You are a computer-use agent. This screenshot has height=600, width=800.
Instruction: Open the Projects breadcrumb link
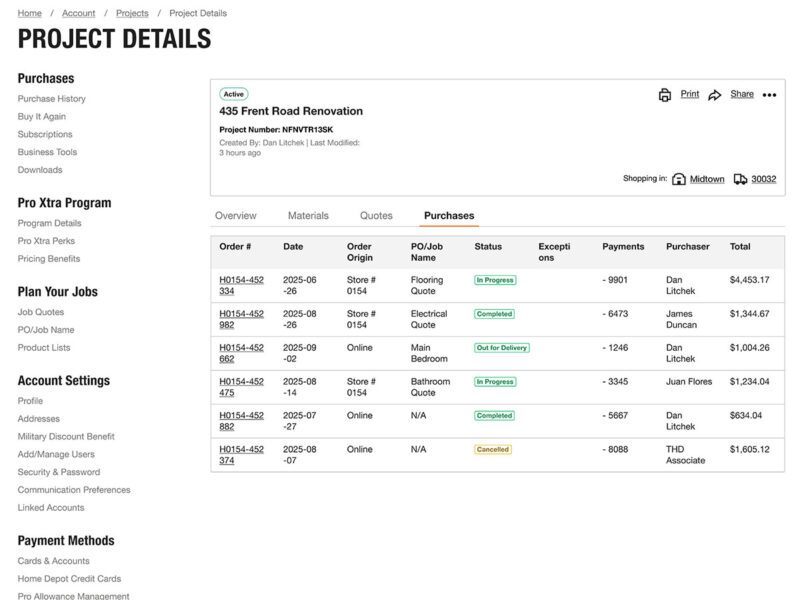click(130, 13)
